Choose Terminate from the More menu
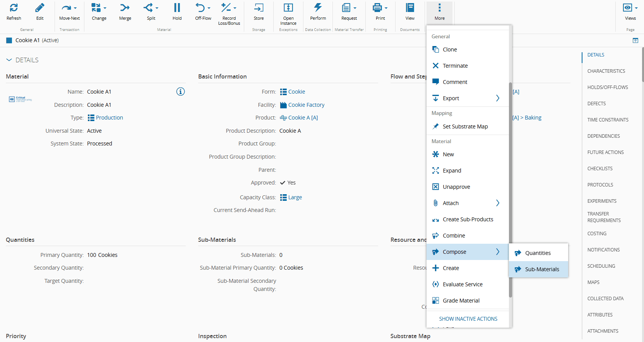The height and width of the screenshot is (342, 644). pyautogui.click(x=455, y=66)
